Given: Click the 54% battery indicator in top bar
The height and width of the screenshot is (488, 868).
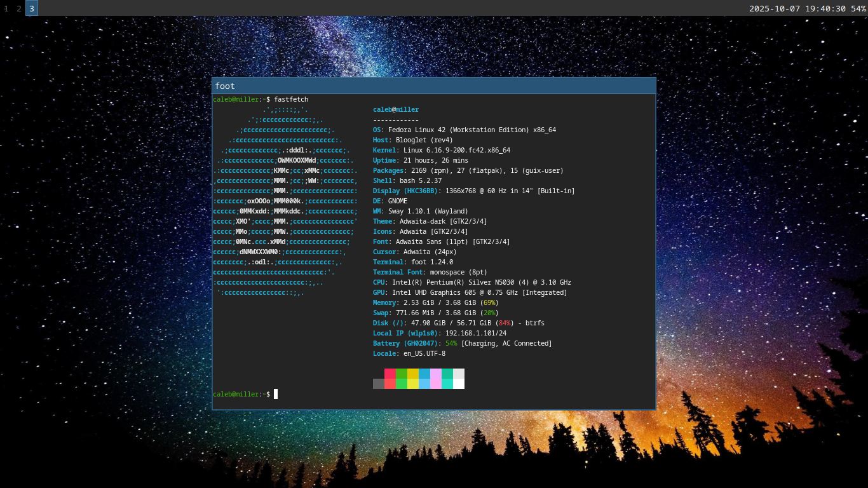Looking at the screenshot, I should [858, 8].
